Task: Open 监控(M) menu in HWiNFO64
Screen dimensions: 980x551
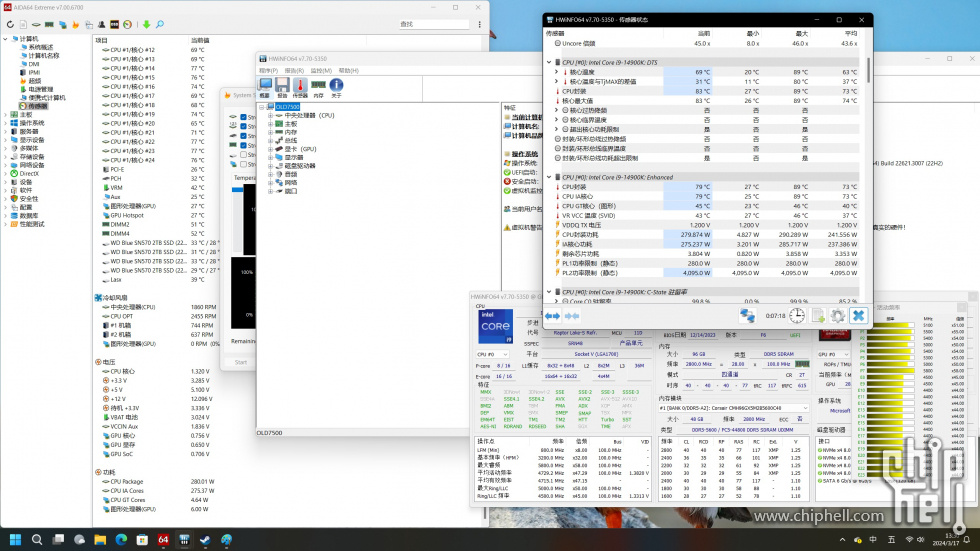Action: click(x=321, y=71)
